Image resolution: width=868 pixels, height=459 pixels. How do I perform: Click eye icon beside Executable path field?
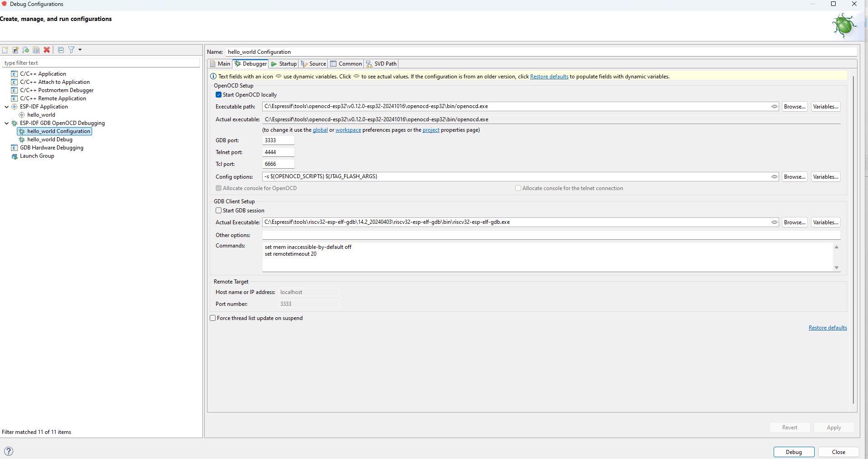click(x=774, y=106)
